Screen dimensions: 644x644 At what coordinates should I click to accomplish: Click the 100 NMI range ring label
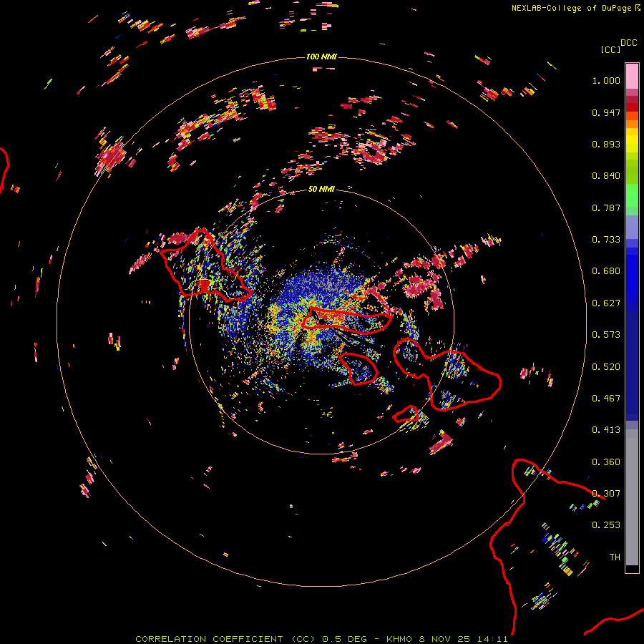(321, 57)
